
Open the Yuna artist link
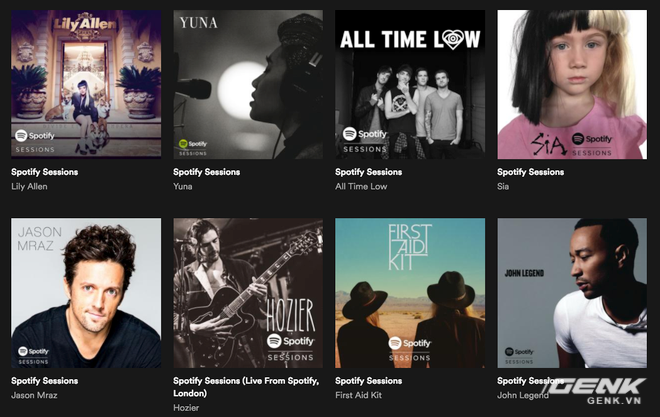pos(183,186)
